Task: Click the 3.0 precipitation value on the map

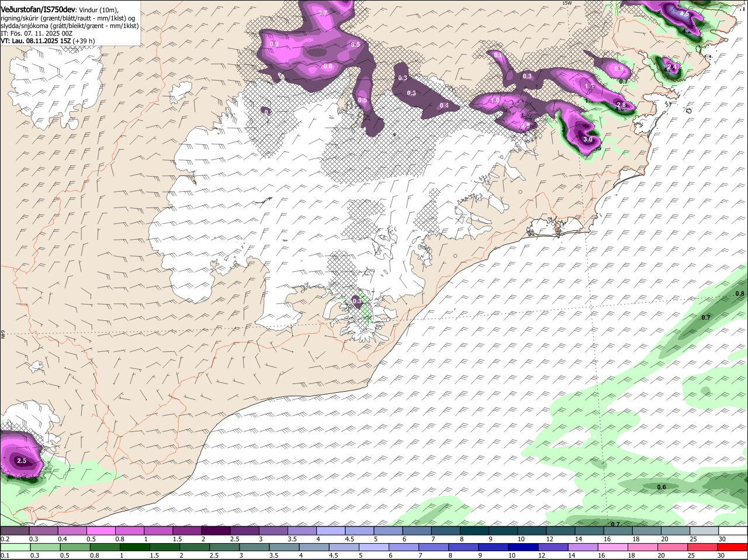Action: [x=588, y=140]
